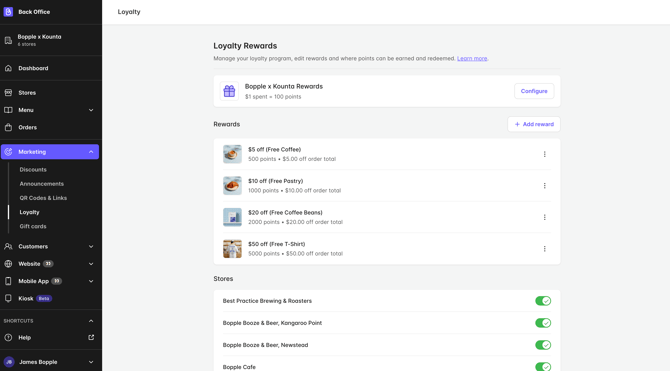Click the Help question mark icon
The width and height of the screenshot is (670, 371).
pyautogui.click(x=8, y=337)
